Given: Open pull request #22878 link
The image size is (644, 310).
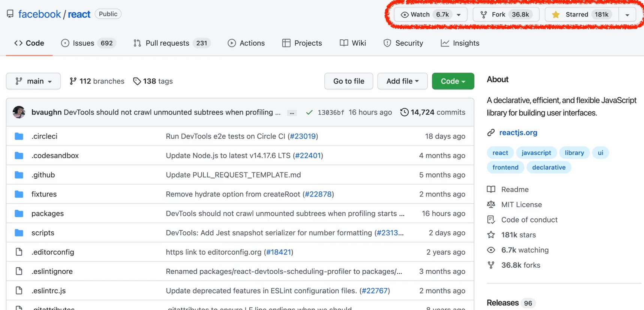Looking at the screenshot, I should [x=318, y=194].
